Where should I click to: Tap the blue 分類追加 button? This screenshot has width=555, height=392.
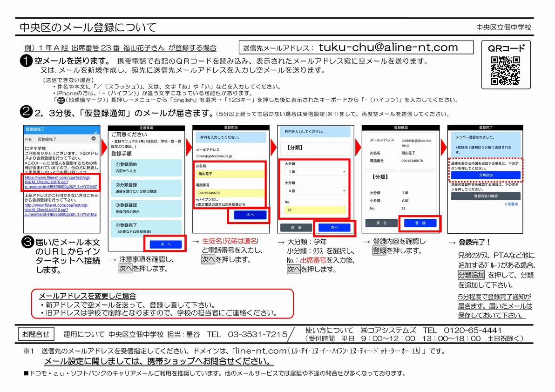486,175
